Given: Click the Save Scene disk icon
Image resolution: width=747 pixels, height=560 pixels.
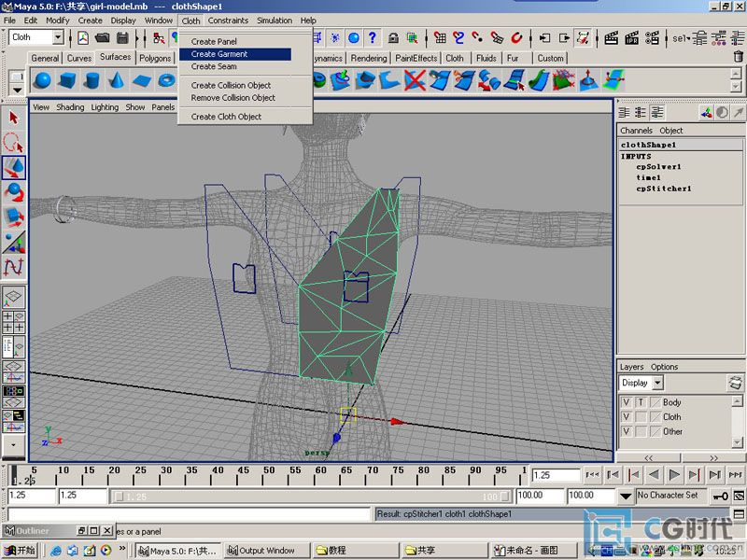Looking at the screenshot, I should coord(122,37).
